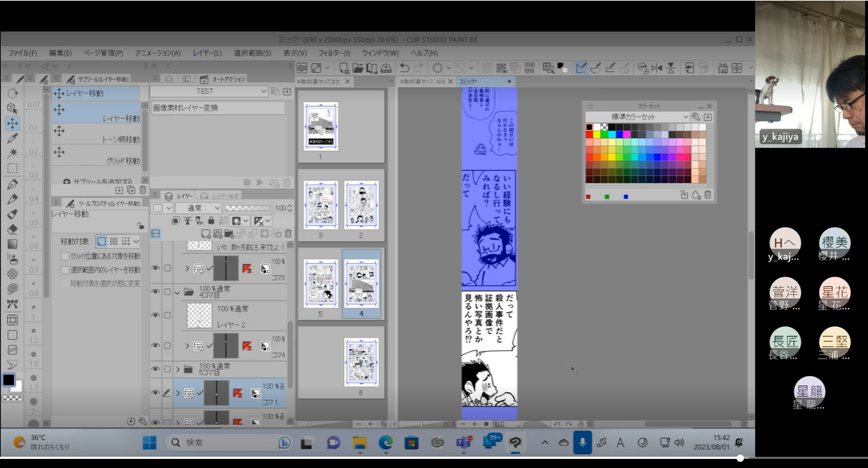The width and height of the screenshot is (868, 468).
Task: Open the 移動対象 options dropdown arrow
Action: (136, 241)
